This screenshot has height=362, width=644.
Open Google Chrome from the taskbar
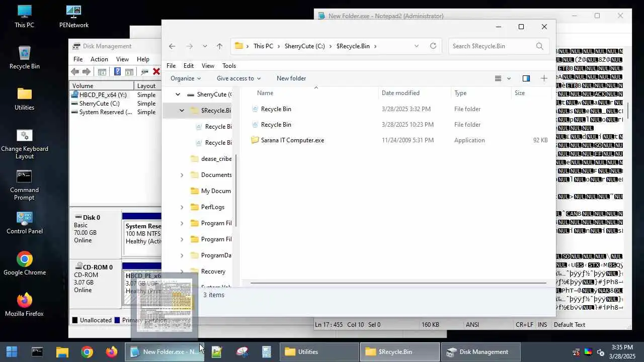(x=87, y=352)
